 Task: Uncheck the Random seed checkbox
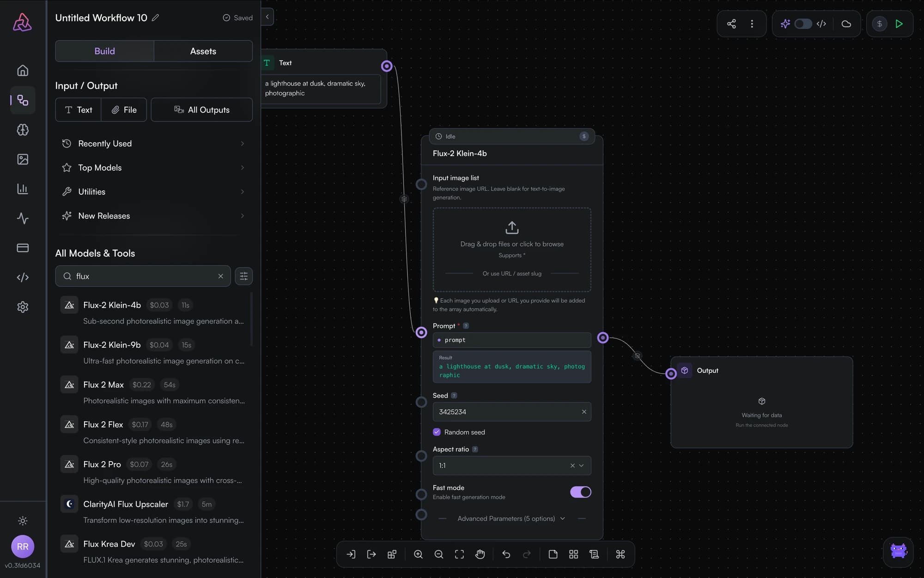pyautogui.click(x=437, y=432)
